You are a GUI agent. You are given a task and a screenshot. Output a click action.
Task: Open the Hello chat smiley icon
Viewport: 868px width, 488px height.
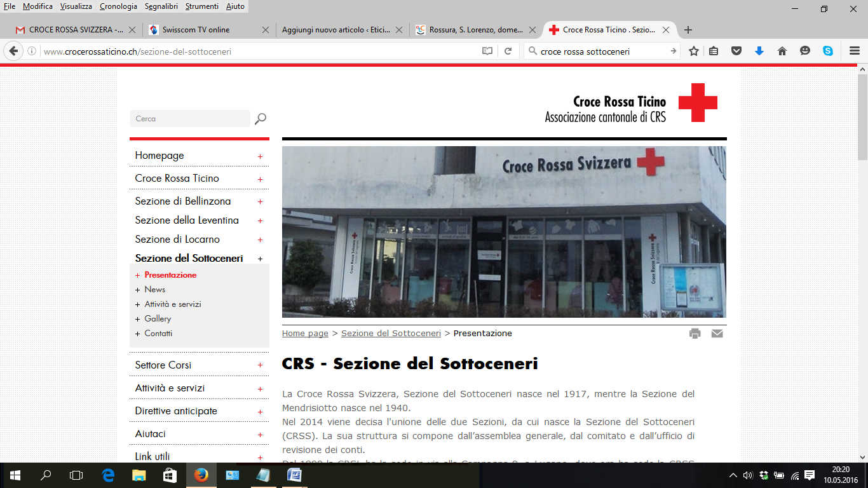coord(805,51)
